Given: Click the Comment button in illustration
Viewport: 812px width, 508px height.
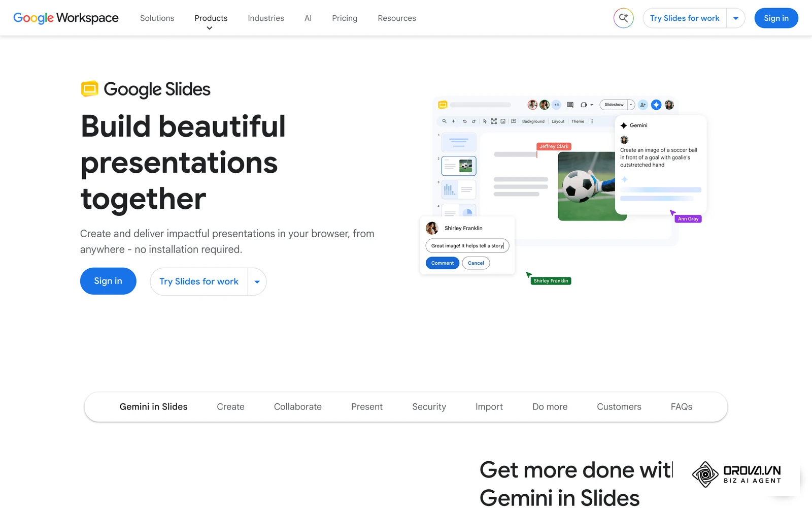Looking at the screenshot, I should [x=443, y=263].
